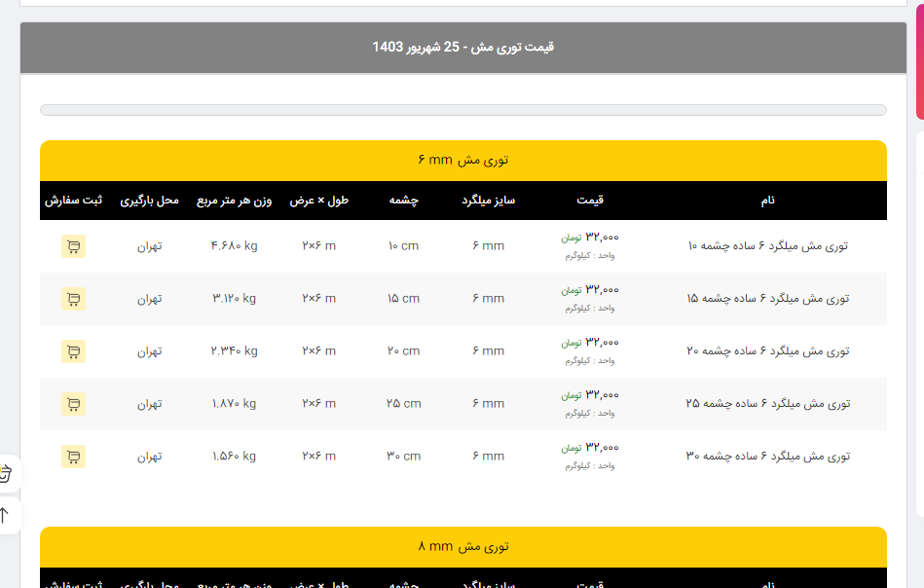This screenshot has height=588, width=924.
Task: Open product توری مش میلگرد ۶ ساده چشمه ۱۵
Action: pyautogui.click(x=767, y=299)
